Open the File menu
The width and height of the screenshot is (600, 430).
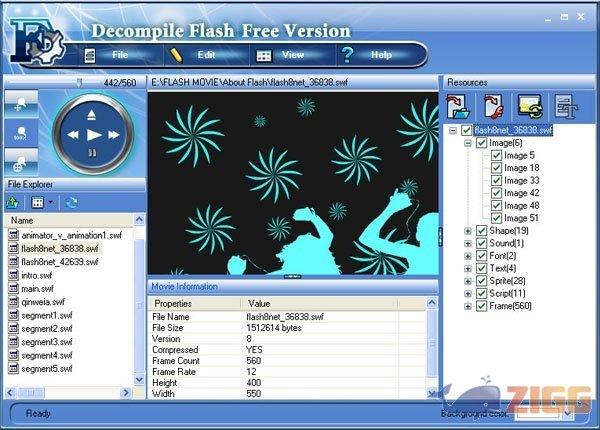point(120,54)
